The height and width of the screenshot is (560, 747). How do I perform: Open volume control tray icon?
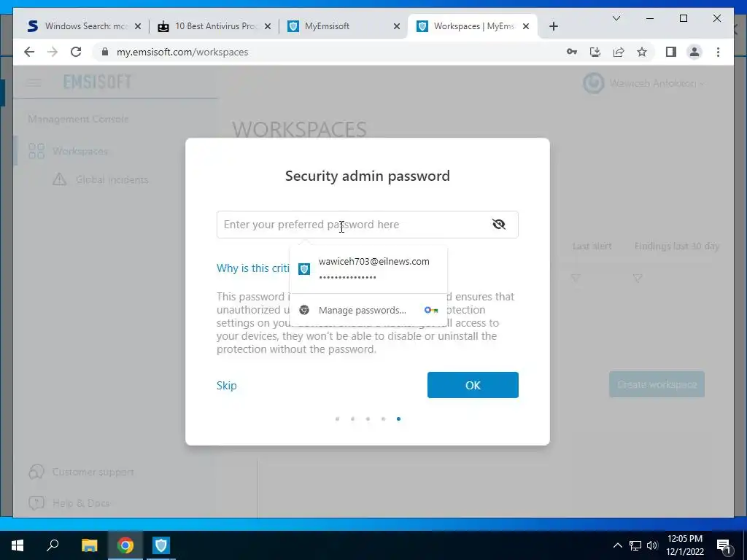(x=652, y=545)
